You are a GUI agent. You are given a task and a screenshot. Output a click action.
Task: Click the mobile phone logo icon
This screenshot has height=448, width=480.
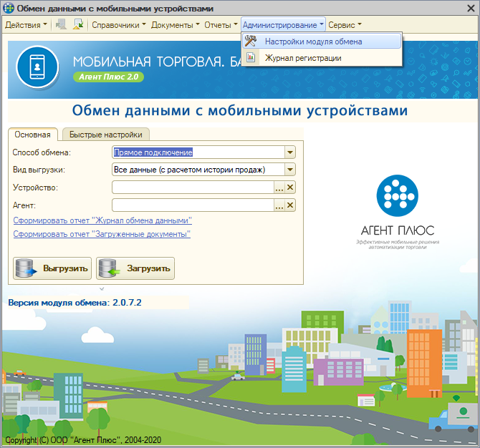point(37,67)
